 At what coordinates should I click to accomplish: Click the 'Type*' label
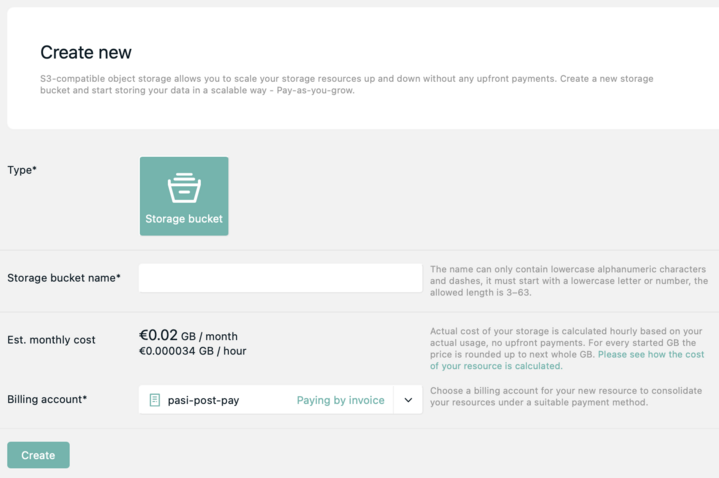(x=22, y=170)
